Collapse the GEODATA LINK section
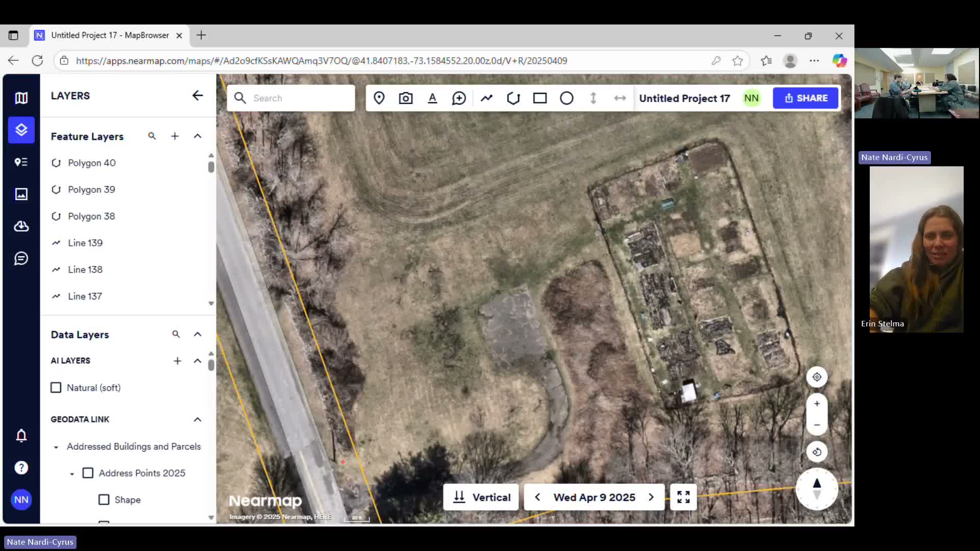The width and height of the screenshot is (980, 551). (x=198, y=419)
